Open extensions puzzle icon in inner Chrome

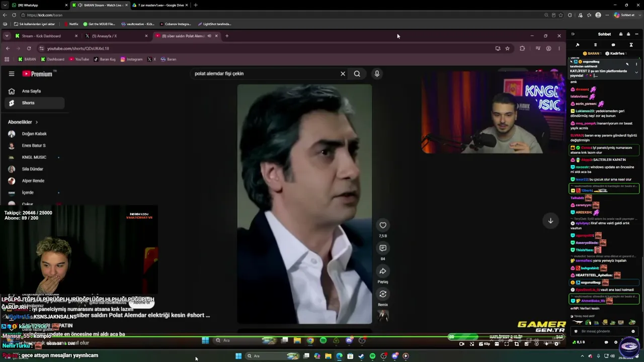pos(522,48)
